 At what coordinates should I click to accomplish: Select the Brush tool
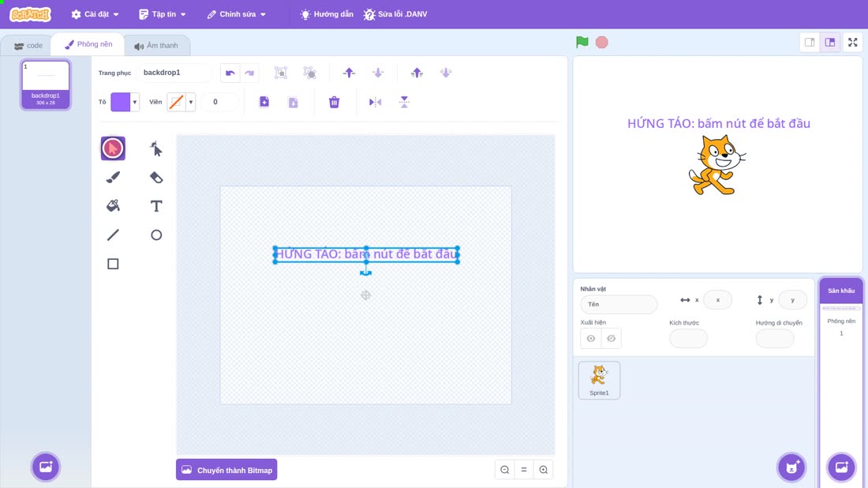coord(113,177)
